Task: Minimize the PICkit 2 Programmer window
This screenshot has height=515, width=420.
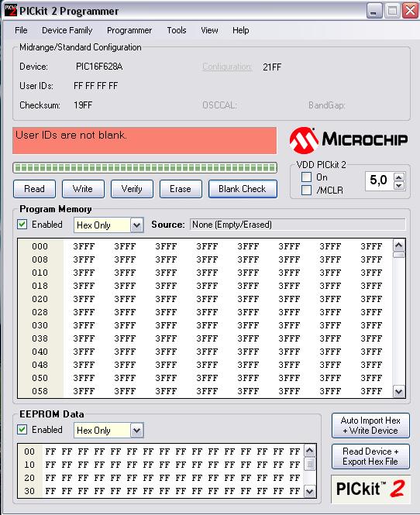Action: coord(374,11)
